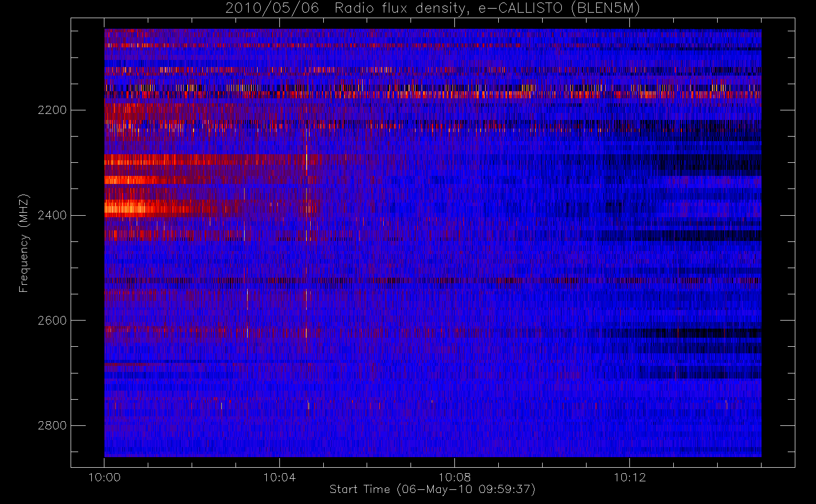Image resolution: width=816 pixels, height=504 pixels.
Task: Click the 2600 frequency tick label
Action: click(52, 321)
